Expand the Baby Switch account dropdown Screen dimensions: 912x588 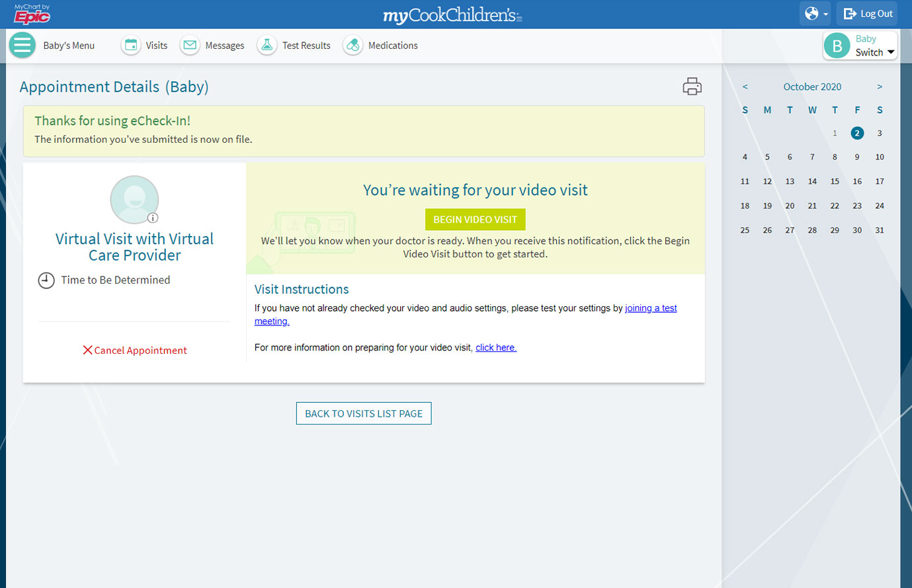[x=890, y=52]
